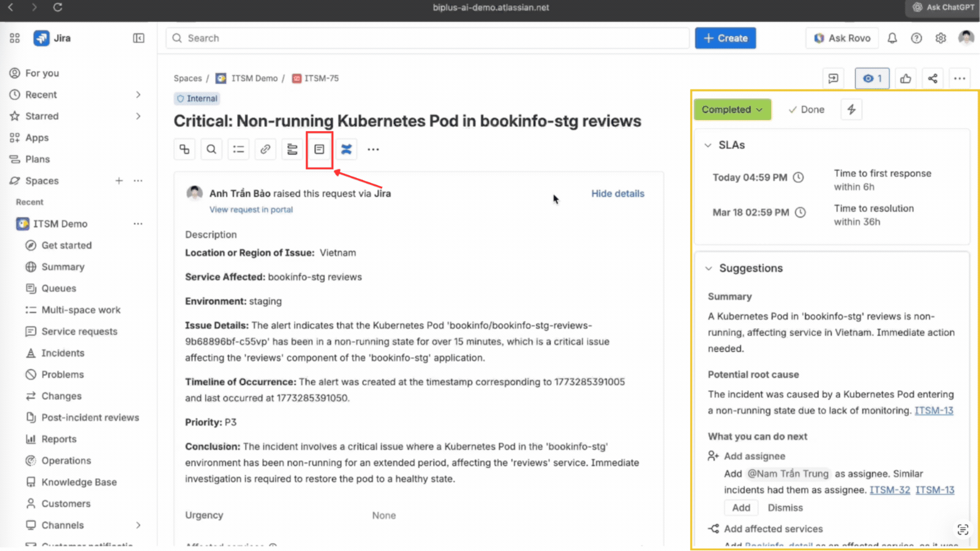Toggle watching with the eye icon

click(x=871, y=78)
